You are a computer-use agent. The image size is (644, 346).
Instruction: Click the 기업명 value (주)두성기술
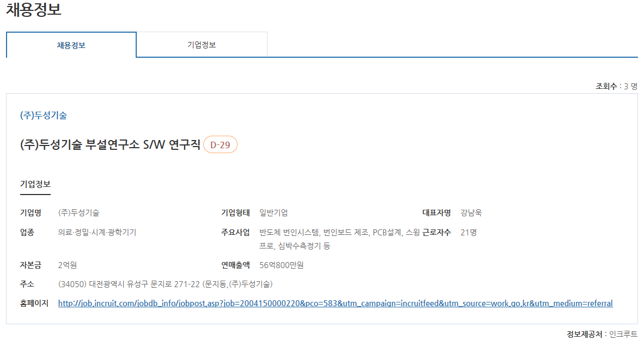click(79, 213)
